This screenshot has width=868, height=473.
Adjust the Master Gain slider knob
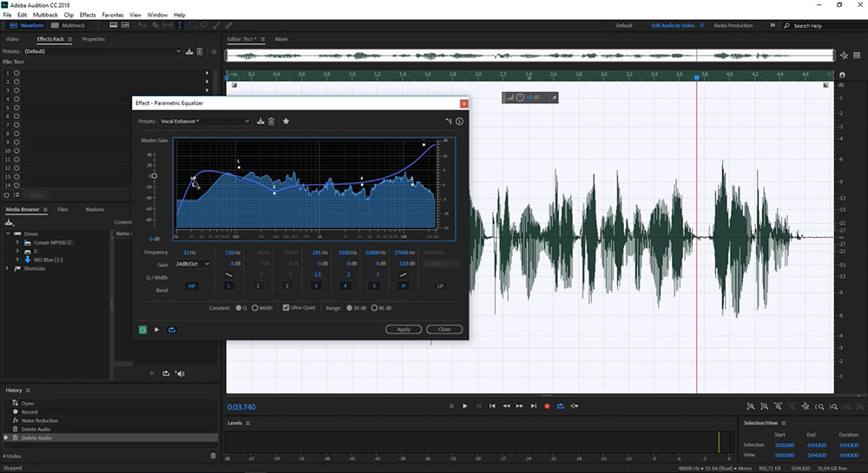(x=154, y=176)
